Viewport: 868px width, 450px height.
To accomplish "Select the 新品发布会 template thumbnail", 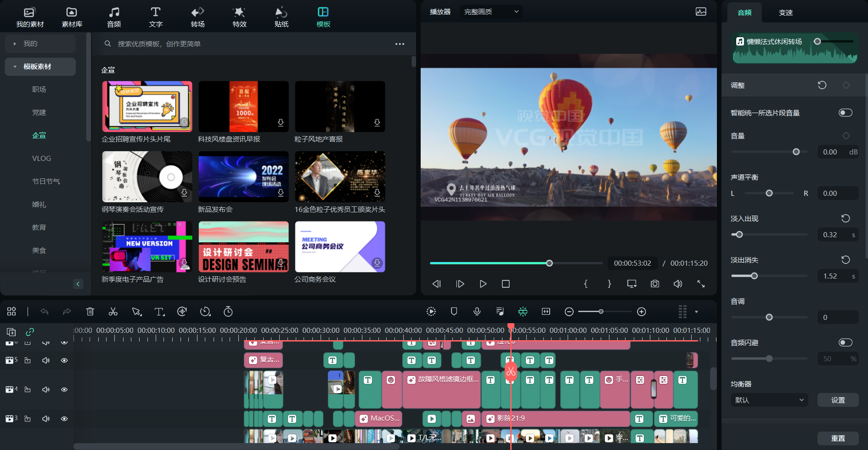I will click(243, 177).
